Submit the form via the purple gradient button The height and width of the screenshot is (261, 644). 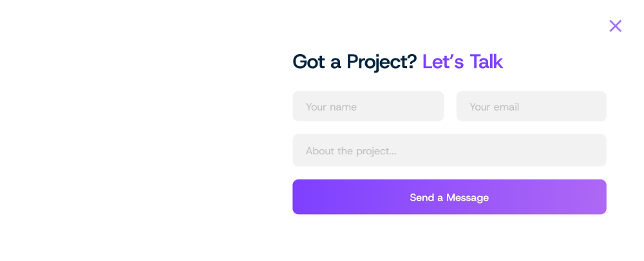450,197
